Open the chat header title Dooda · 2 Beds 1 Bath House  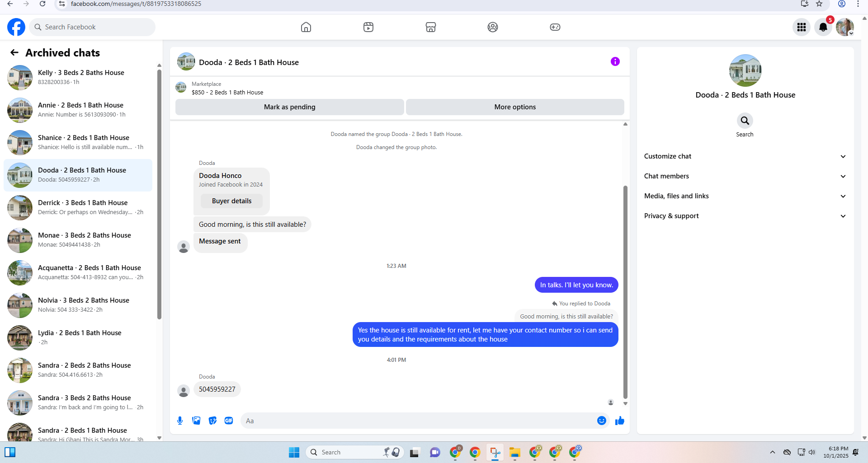click(249, 62)
